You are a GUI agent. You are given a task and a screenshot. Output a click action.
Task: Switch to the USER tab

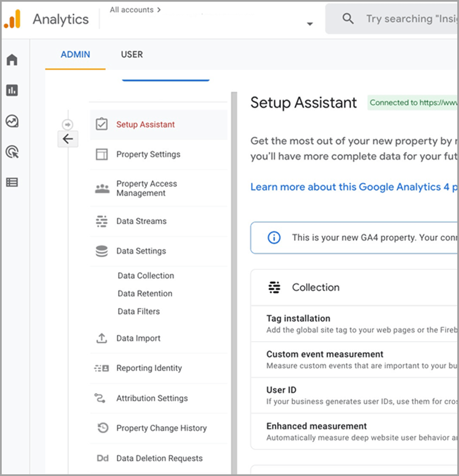131,54
